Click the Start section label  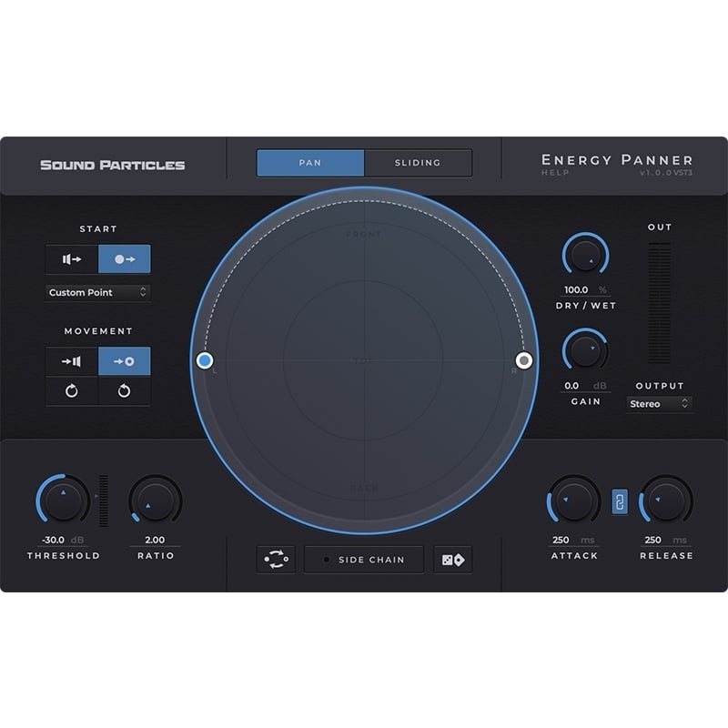98,229
